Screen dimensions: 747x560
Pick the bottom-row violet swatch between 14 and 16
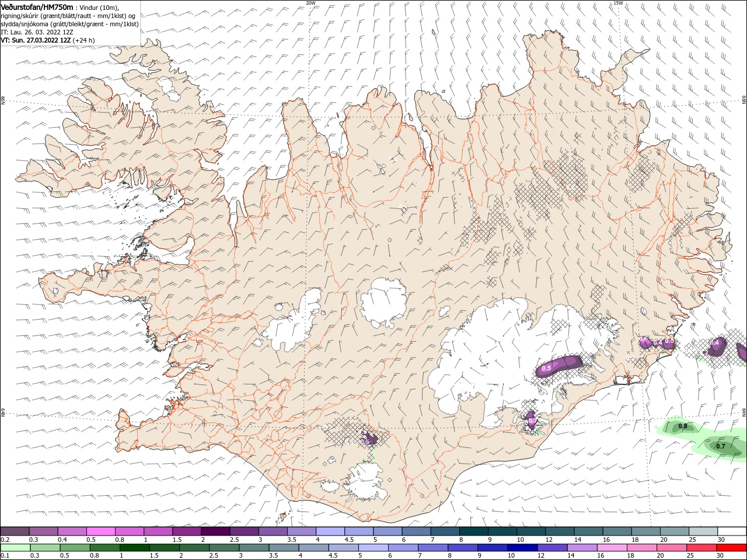point(582,548)
